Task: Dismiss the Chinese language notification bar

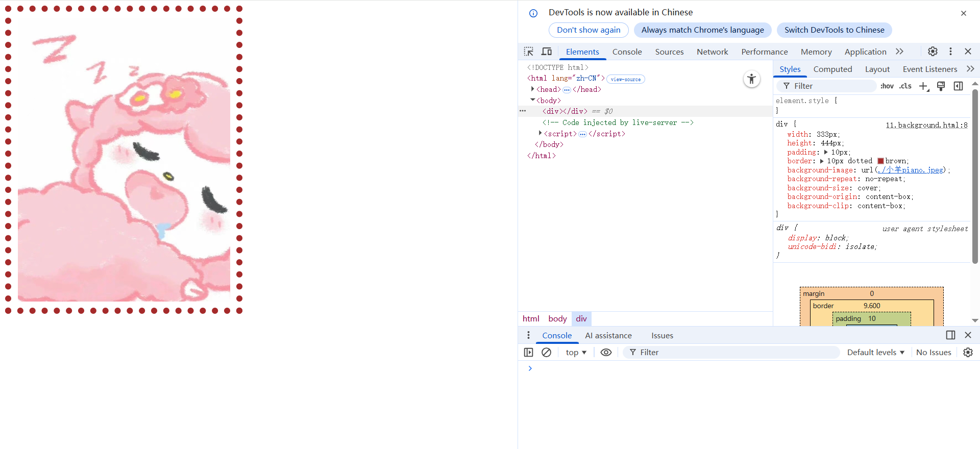Action: pos(964,13)
